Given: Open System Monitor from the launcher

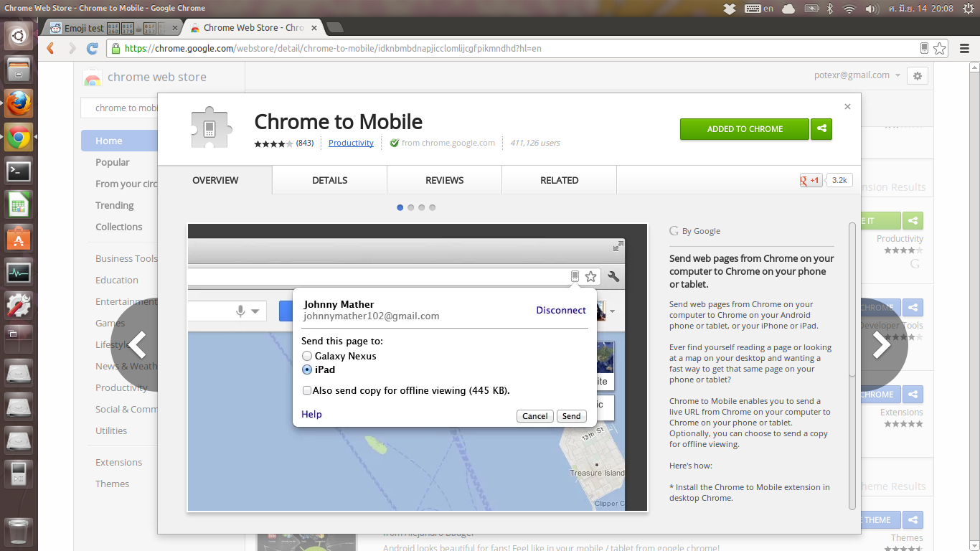Looking at the screenshot, I should point(19,272).
